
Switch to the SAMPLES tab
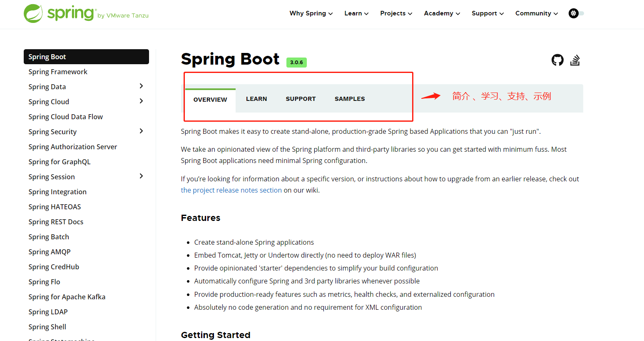350,99
